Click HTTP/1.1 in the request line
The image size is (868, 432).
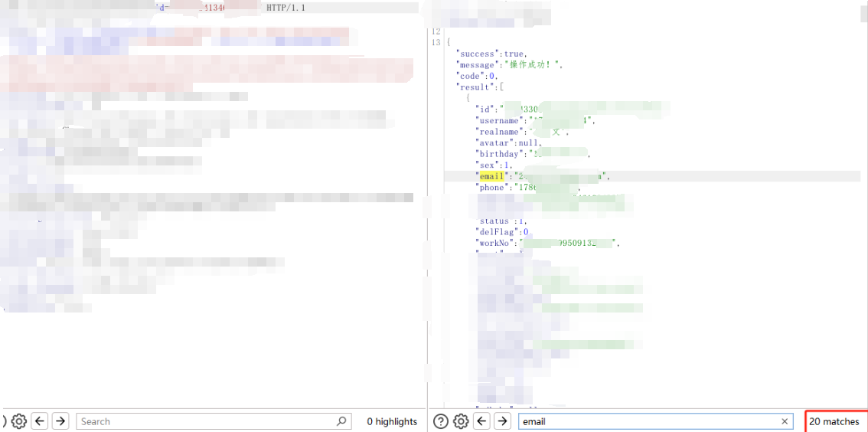(286, 8)
